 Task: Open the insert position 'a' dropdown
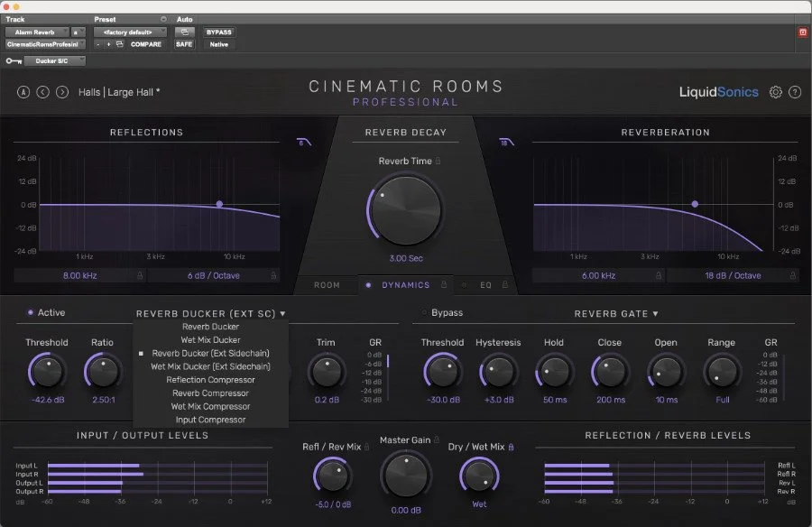[78, 32]
